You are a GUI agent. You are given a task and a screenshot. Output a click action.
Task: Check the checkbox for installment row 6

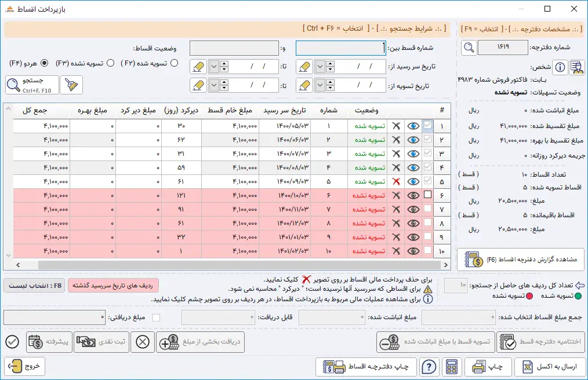[428, 195]
